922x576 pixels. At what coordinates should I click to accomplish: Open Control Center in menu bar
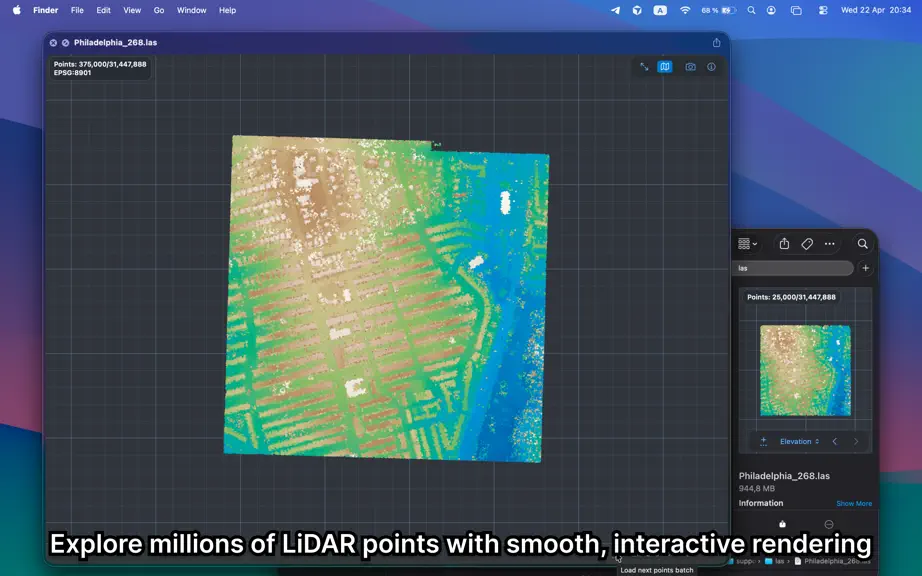tap(823, 10)
